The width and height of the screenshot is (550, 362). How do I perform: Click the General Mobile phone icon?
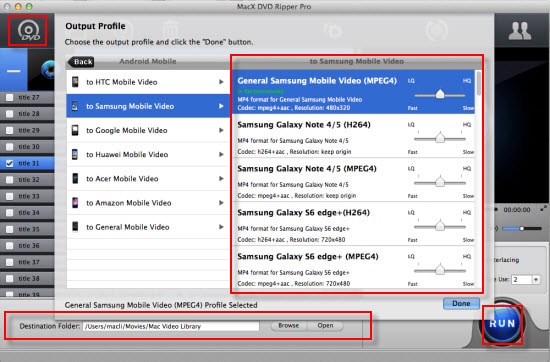[75, 227]
